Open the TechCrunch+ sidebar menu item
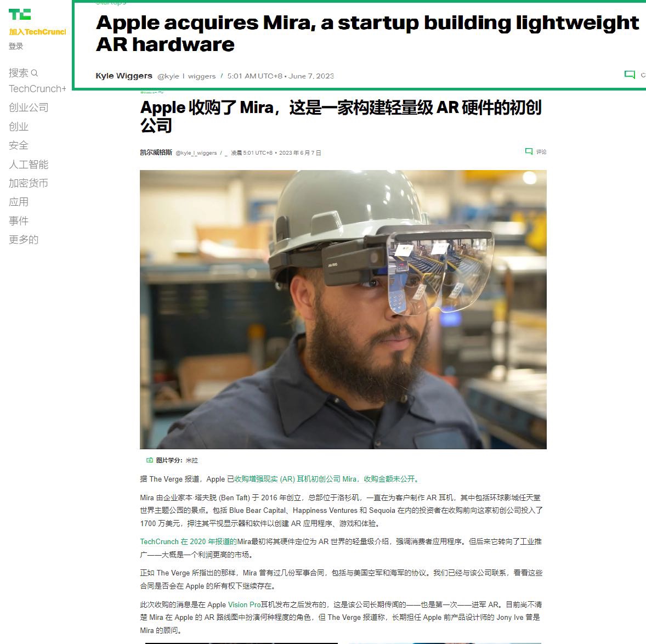The height and width of the screenshot is (644, 646). (37, 88)
